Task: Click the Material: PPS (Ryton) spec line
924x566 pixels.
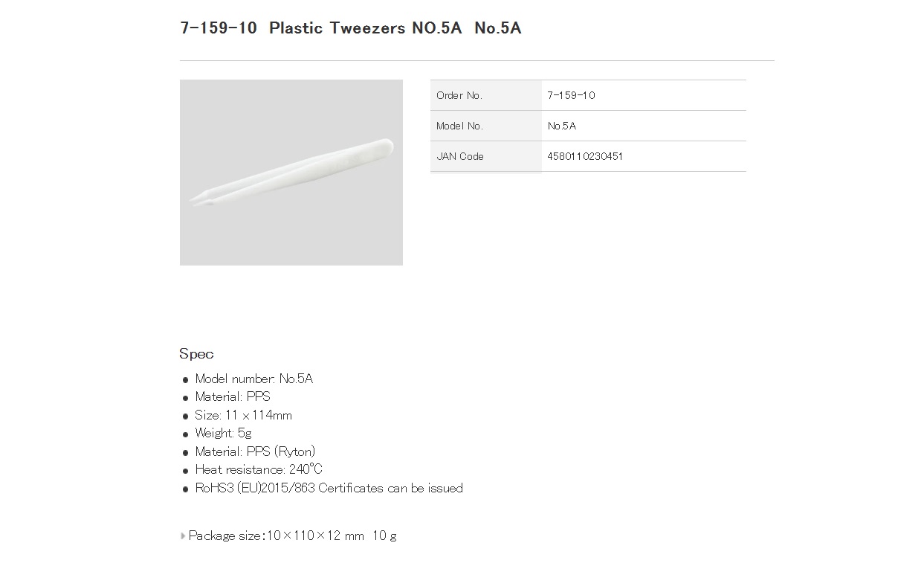Action: tap(255, 451)
